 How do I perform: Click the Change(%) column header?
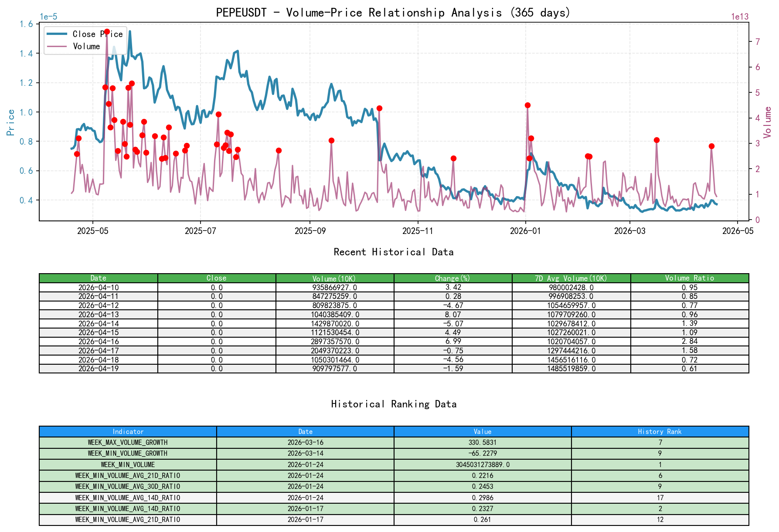point(453,278)
